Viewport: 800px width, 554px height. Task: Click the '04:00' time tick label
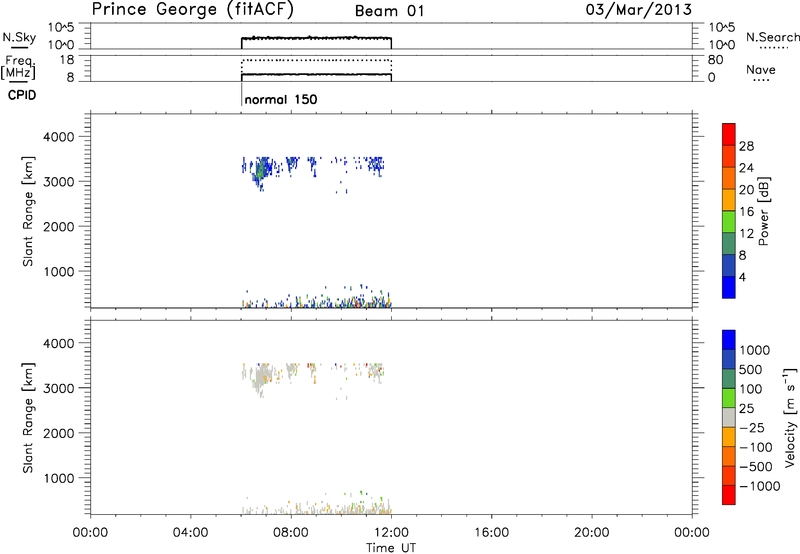191,533
